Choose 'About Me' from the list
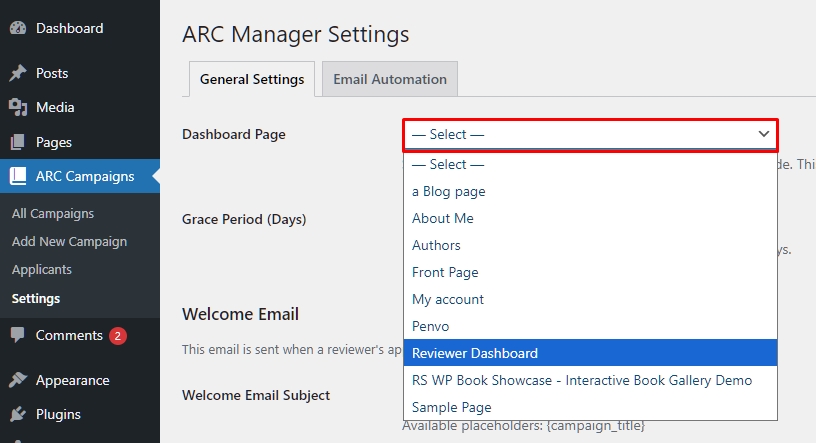 [590, 218]
